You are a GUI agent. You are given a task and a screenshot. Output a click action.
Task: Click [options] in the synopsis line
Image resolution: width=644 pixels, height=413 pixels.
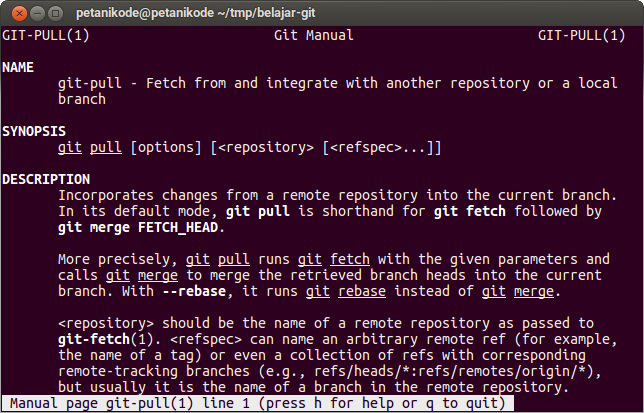pyautogui.click(x=166, y=147)
